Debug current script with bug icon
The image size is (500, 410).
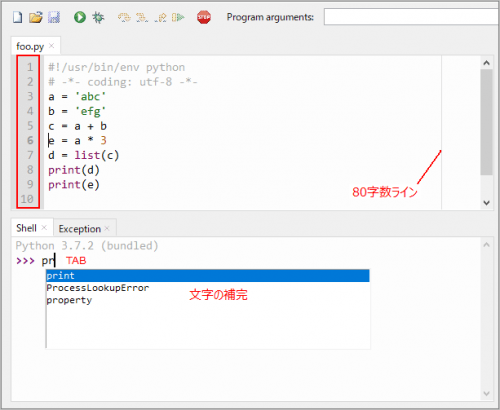(98, 17)
